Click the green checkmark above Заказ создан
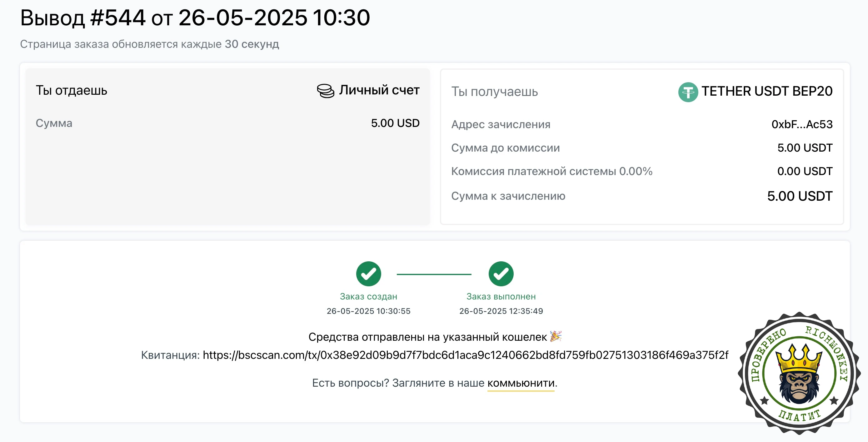Viewport: 868px width, 442px height. coord(368,274)
